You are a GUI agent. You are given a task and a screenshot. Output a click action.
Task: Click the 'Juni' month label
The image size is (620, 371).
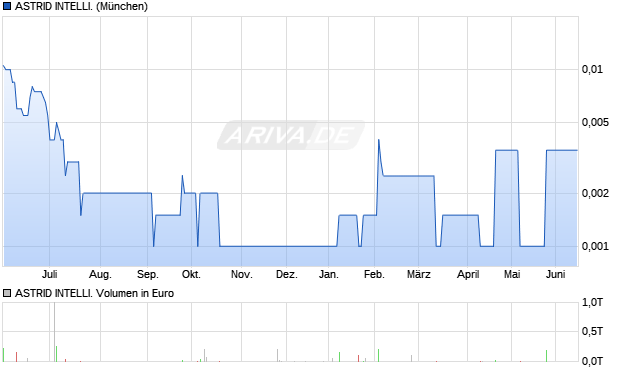point(556,274)
